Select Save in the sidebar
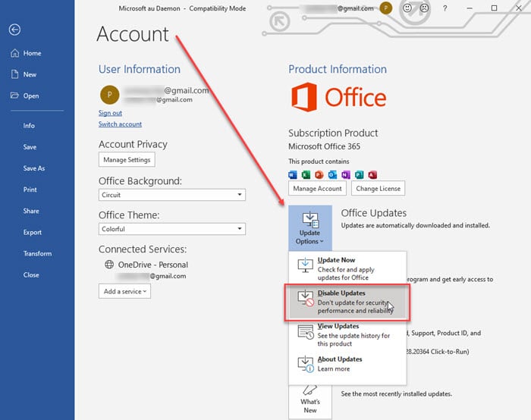The height and width of the screenshot is (420, 531). click(x=30, y=147)
